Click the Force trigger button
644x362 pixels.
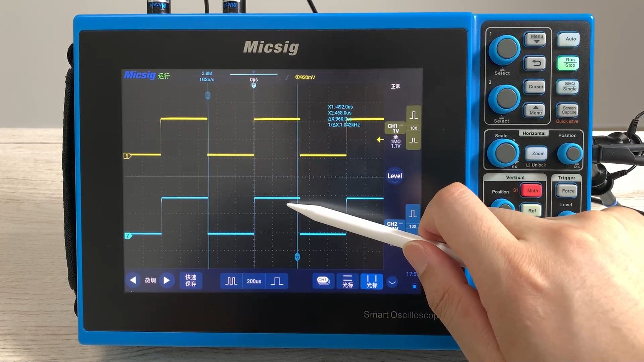coord(567,190)
